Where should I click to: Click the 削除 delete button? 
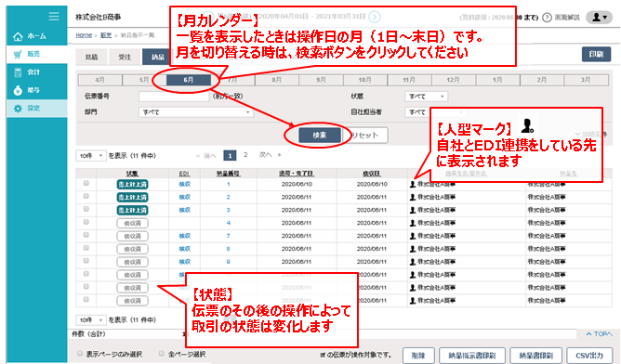(x=418, y=356)
